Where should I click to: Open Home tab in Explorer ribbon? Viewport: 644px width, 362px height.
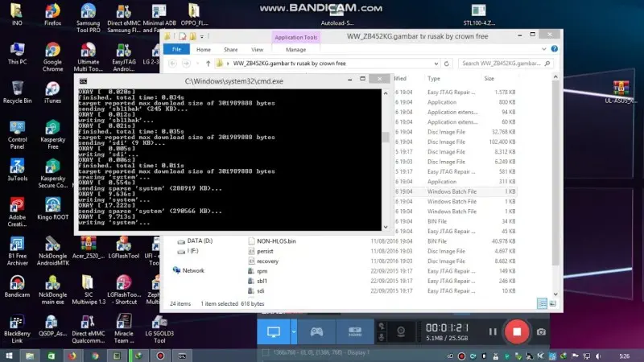tap(204, 50)
